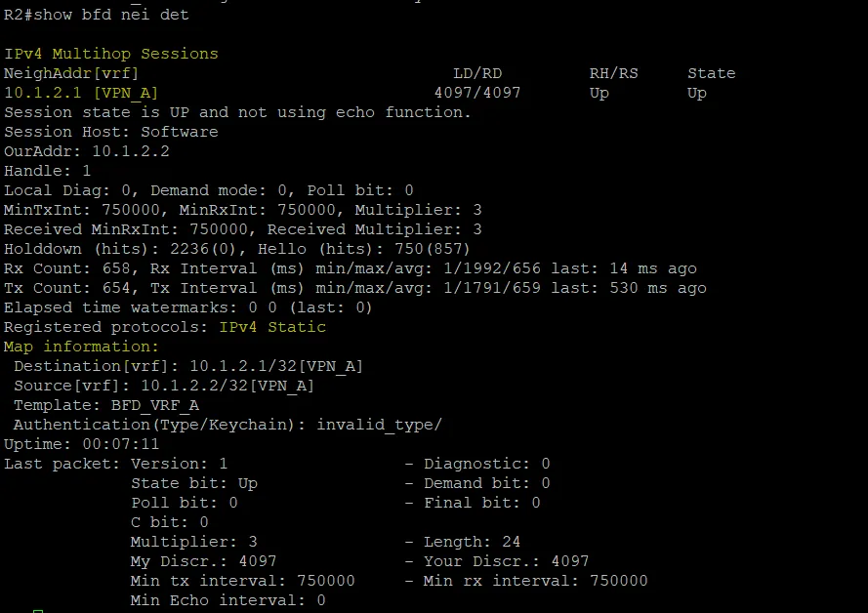Screen dimensions: 868x613
Task: Click the LD/RD column header
Action: [477, 73]
